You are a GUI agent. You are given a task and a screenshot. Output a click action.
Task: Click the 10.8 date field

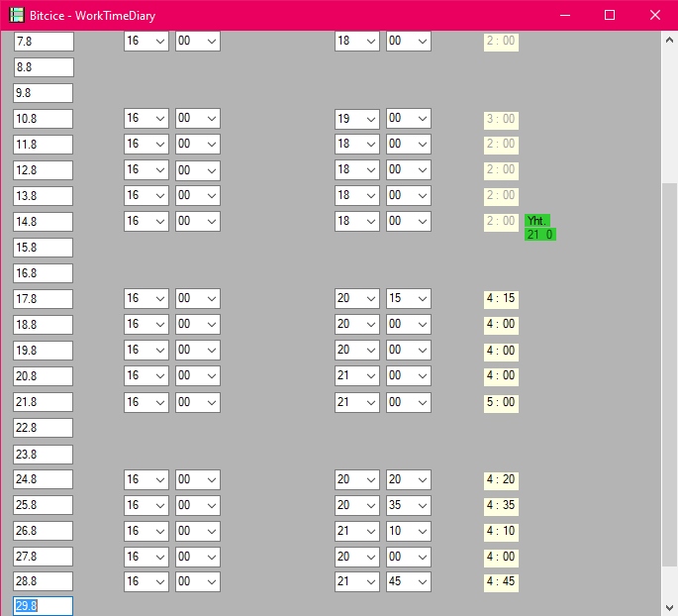coord(43,119)
